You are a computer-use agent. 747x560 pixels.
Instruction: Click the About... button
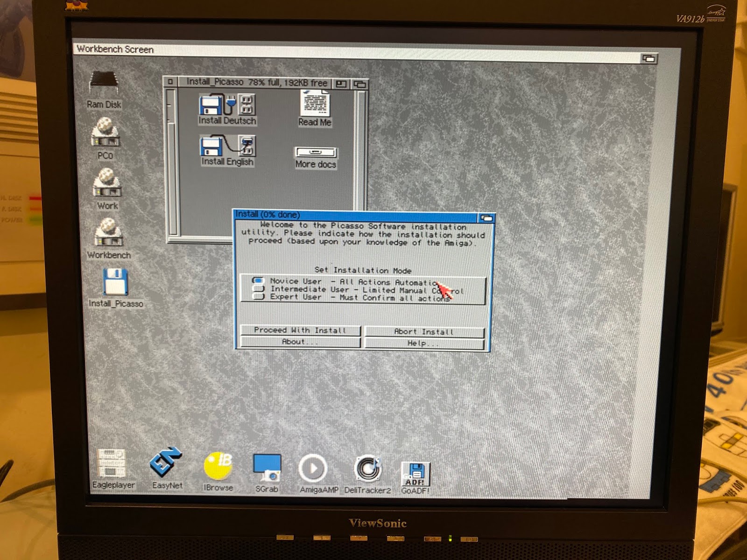300,342
